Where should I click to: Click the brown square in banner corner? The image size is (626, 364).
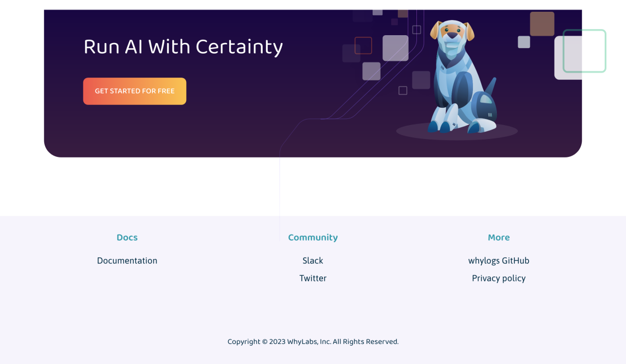(542, 24)
